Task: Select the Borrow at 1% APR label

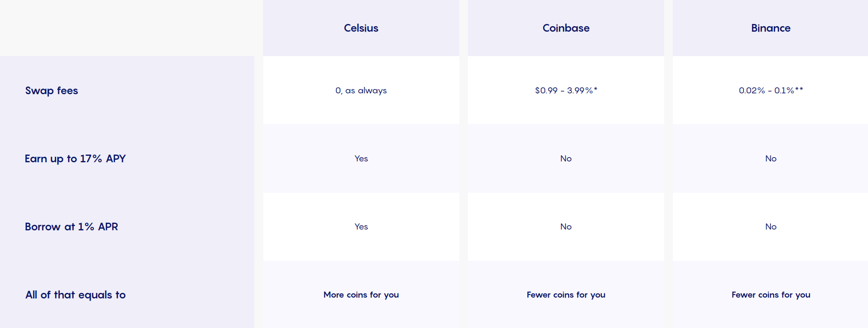Action: 71,227
